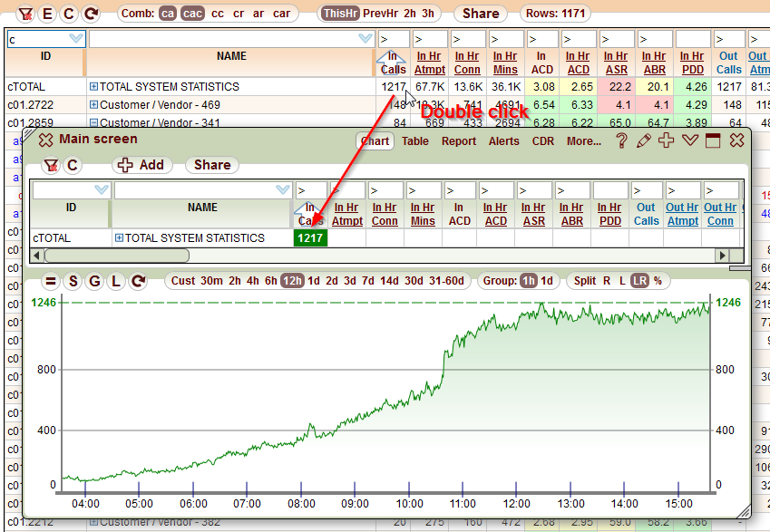Click the S icon in chart toolbar
Screen dimensions: 770x532
coord(73,281)
